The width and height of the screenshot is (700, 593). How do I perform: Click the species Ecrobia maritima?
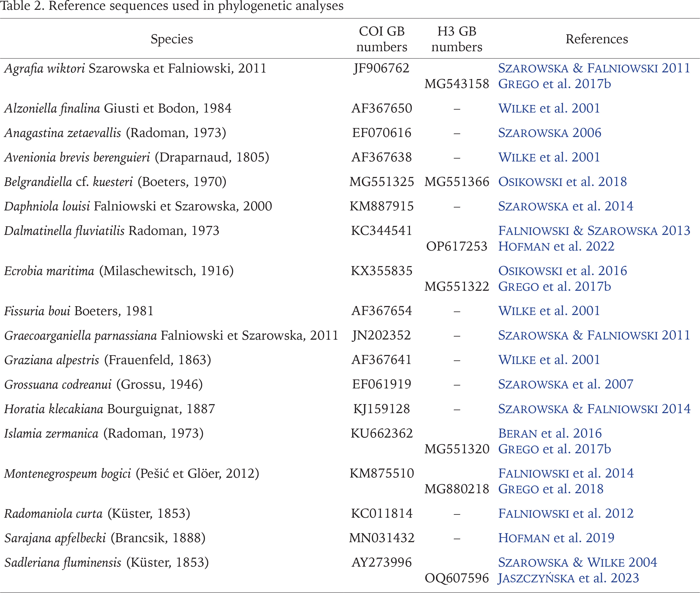(49, 271)
